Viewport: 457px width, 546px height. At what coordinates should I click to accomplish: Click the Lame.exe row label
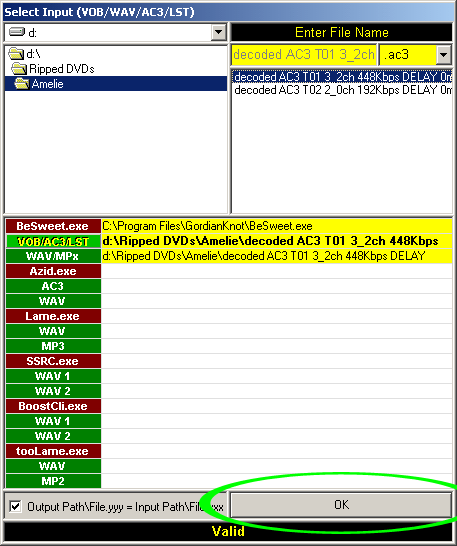point(53,316)
